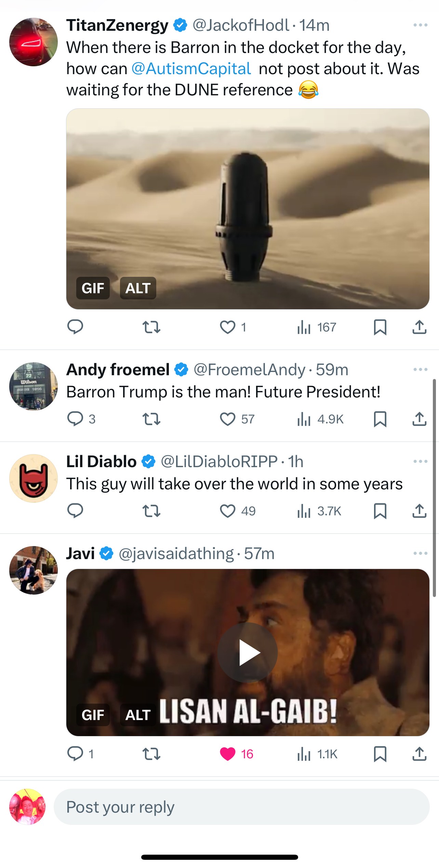
Task: Bookmark Lil Diablo's post
Action: (x=380, y=511)
